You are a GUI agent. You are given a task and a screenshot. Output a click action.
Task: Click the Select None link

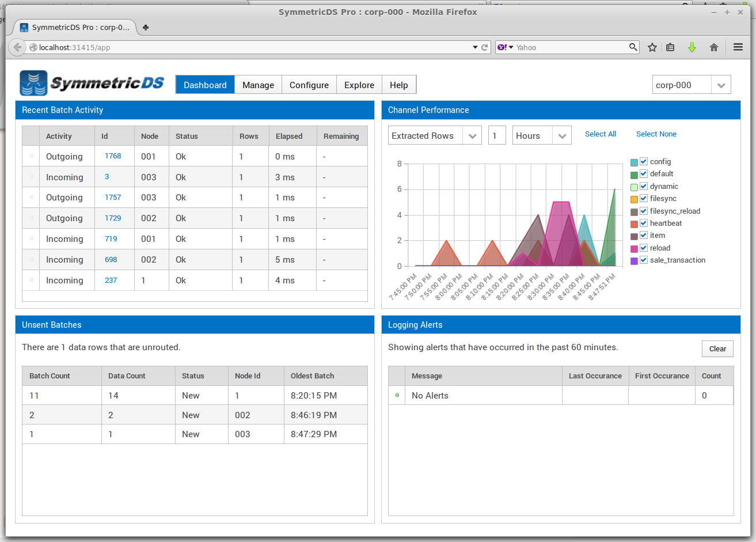click(x=656, y=134)
